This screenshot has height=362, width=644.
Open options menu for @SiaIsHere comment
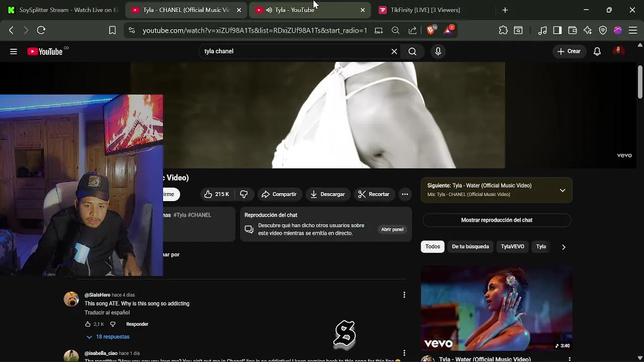coord(404,295)
